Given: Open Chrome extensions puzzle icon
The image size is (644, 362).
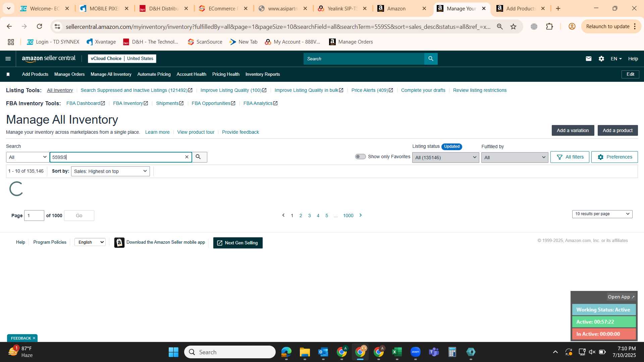Looking at the screenshot, I should (x=549, y=26).
